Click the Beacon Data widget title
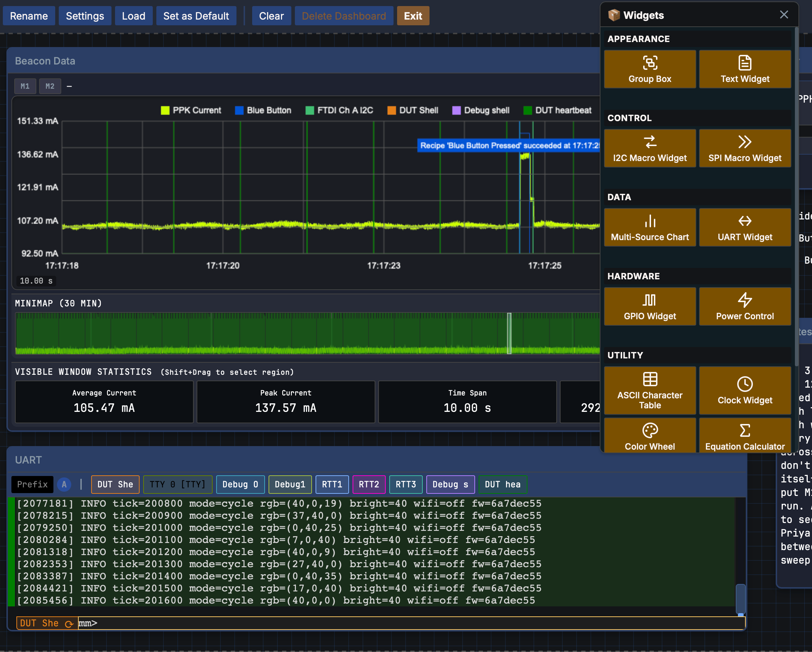 tap(45, 61)
